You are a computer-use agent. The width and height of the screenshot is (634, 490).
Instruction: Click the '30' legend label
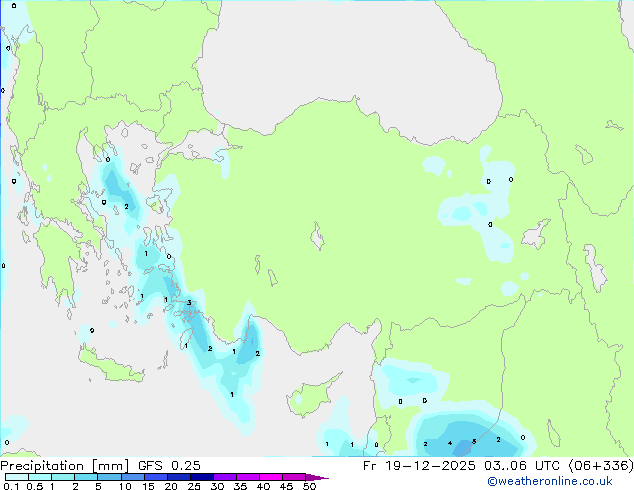(x=218, y=486)
